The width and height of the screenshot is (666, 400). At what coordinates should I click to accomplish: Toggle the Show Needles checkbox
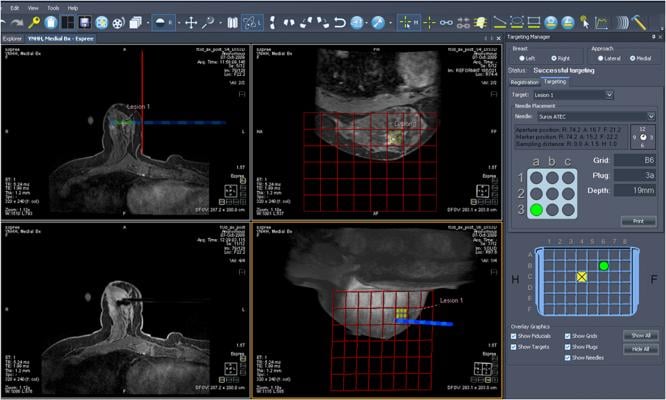pyautogui.click(x=569, y=357)
